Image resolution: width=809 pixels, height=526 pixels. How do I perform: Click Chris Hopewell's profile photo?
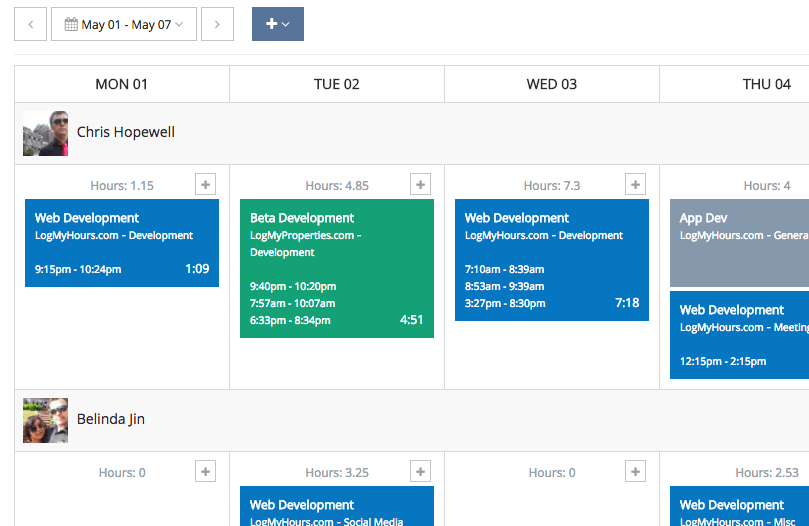(x=45, y=133)
